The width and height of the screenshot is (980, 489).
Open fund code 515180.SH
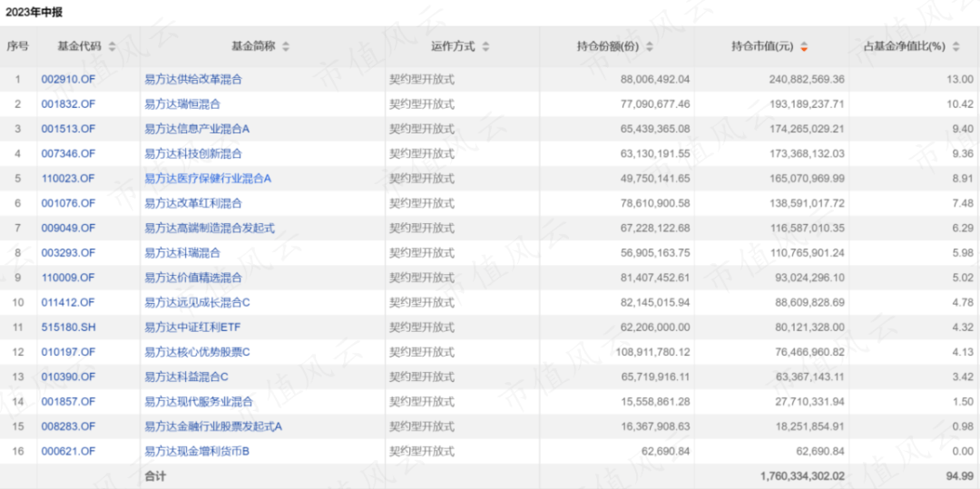(x=68, y=328)
